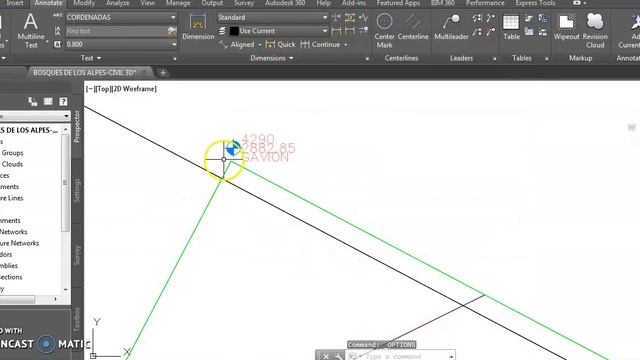Switch to the Modify ribbon tab

[x=84, y=3]
